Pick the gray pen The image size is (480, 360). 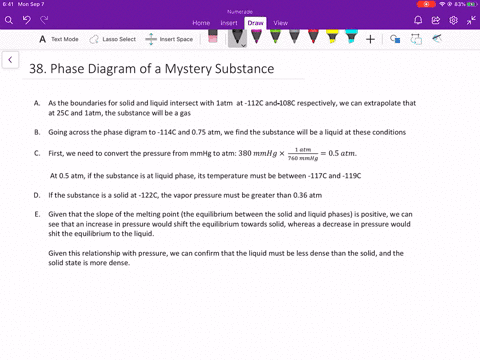(294, 37)
